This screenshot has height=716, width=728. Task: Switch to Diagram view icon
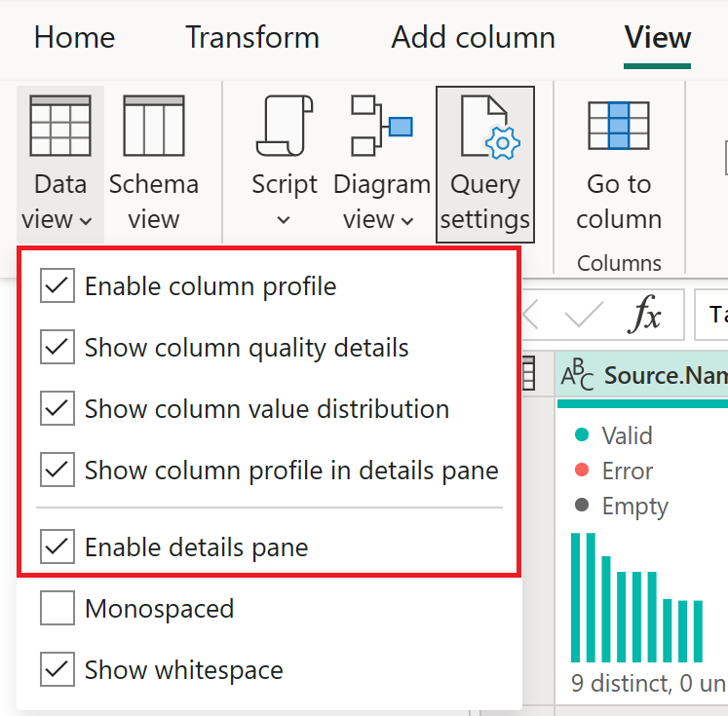pyautogui.click(x=381, y=125)
